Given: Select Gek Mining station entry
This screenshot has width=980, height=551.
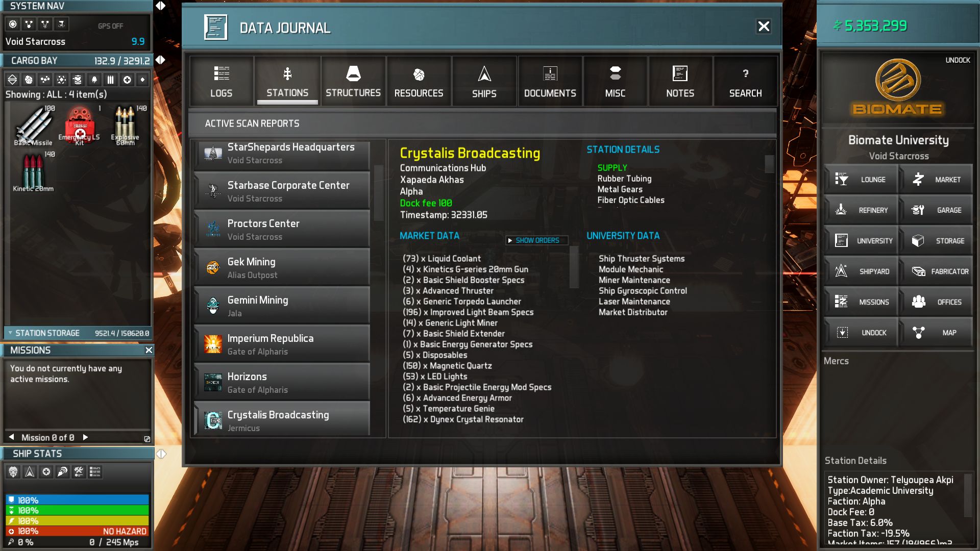Looking at the screenshot, I should pyautogui.click(x=282, y=267).
